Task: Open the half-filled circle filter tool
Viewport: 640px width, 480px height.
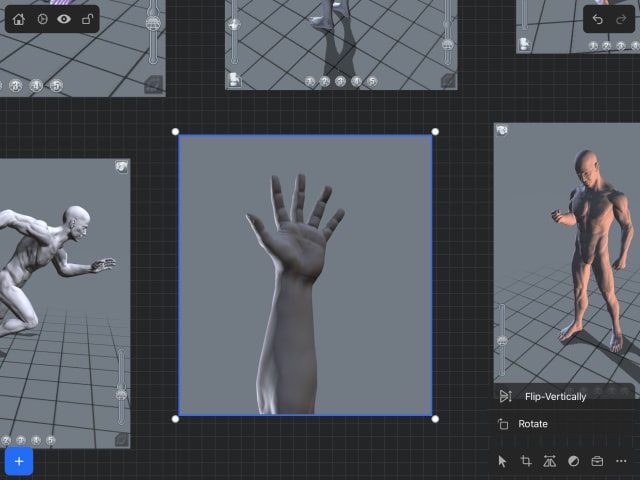Action: (573, 461)
